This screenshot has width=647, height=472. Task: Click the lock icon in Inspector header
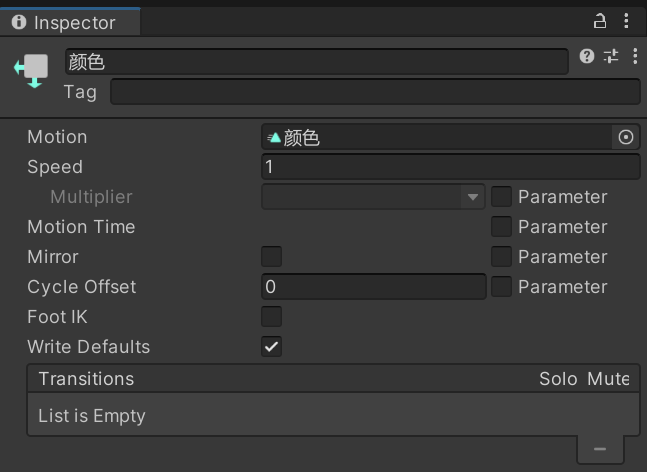(x=600, y=21)
